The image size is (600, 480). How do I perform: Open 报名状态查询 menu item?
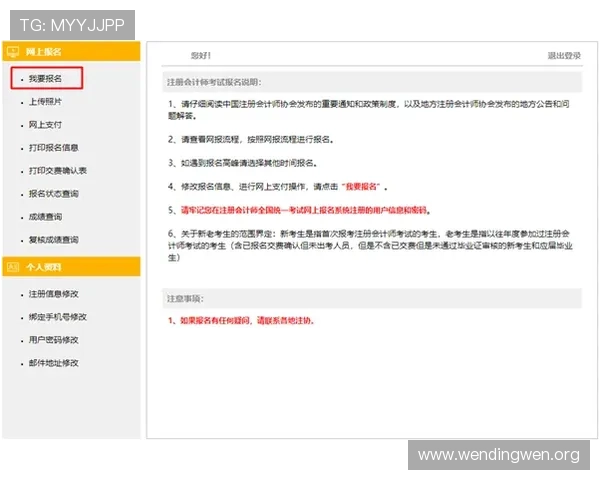54,194
